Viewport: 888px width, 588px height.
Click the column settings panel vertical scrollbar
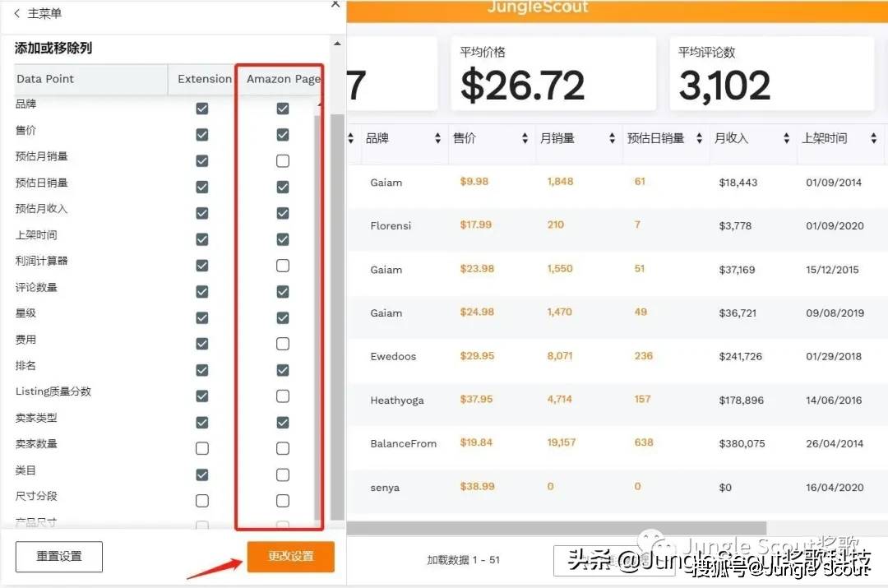point(338,316)
